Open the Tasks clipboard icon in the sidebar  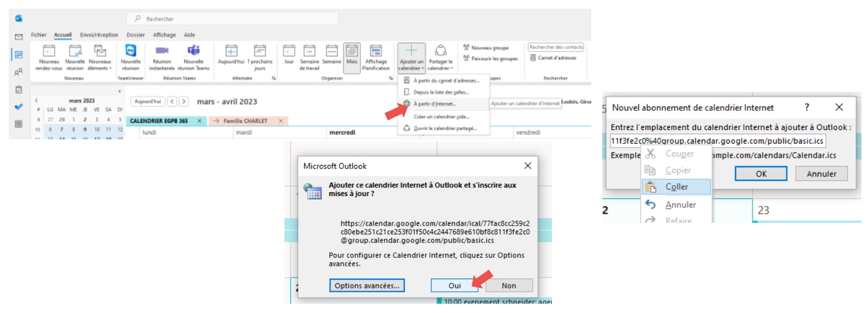coord(19,90)
